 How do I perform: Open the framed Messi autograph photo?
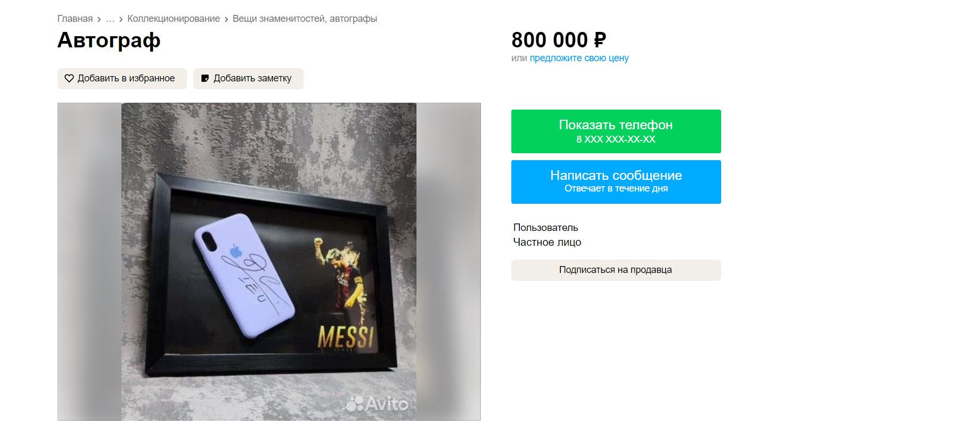coord(269,262)
